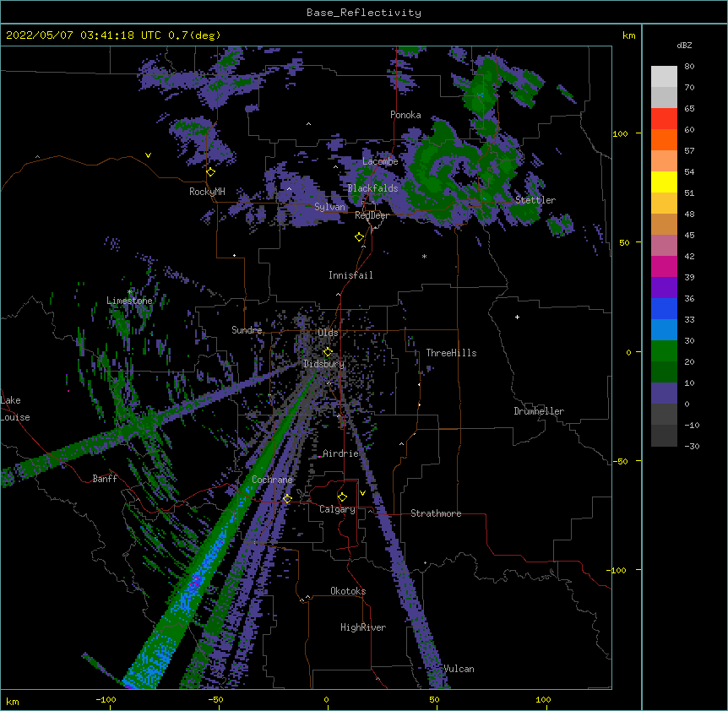The image size is (728, 711).
Task: Click the yellow V marker east of Calgary
Action: [362, 493]
